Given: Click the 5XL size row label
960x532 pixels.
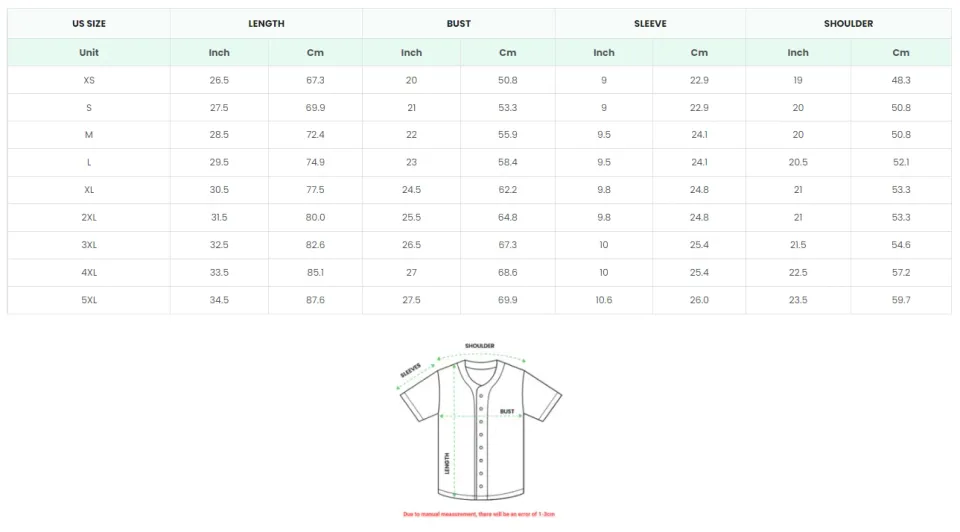Looking at the screenshot, I should pyautogui.click(x=89, y=300).
